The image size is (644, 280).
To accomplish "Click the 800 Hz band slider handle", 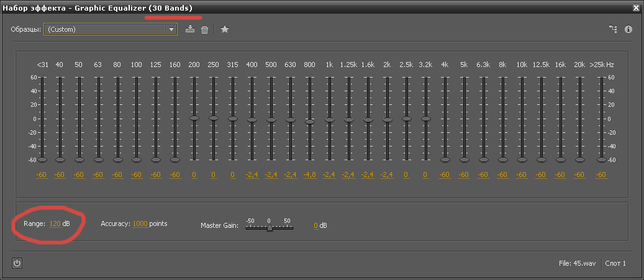I will tap(309, 122).
